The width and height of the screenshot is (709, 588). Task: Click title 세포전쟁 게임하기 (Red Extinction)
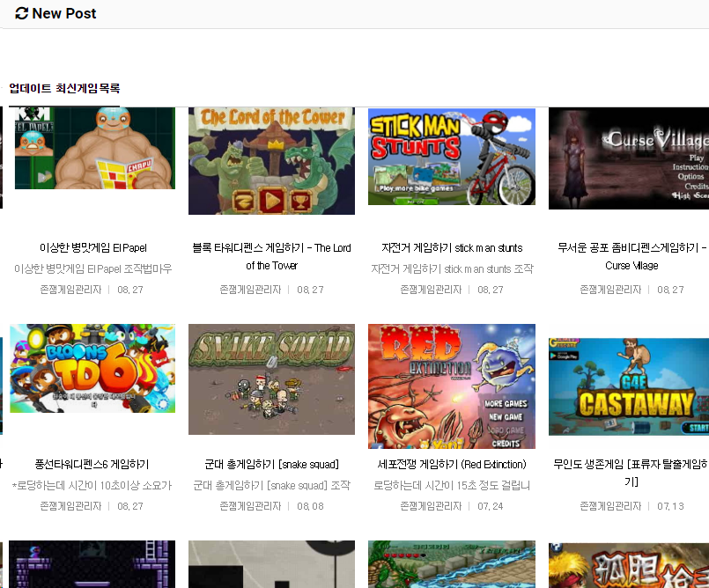point(452,464)
